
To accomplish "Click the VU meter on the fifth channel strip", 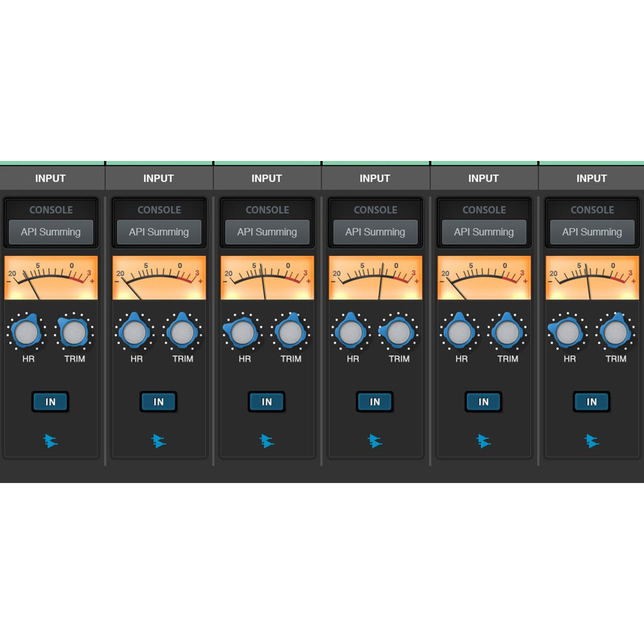I will tap(484, 277).
